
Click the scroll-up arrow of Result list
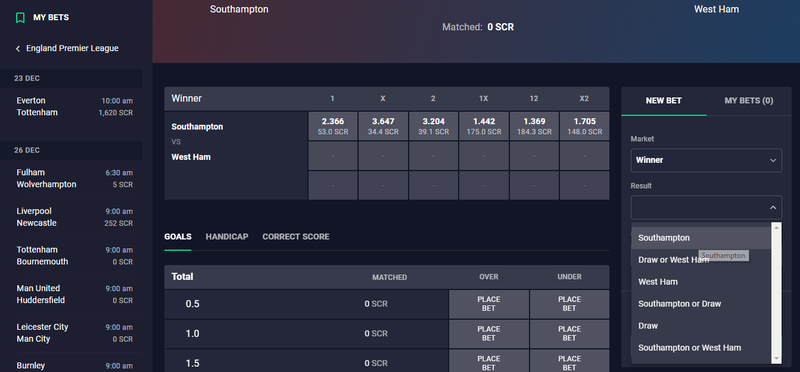(x=777, y=227)
